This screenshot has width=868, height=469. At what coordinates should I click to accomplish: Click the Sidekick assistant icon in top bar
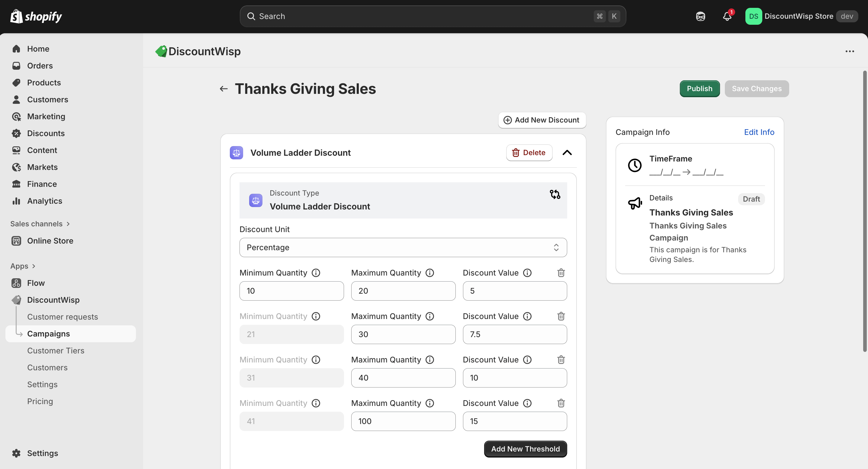[701, 16]
